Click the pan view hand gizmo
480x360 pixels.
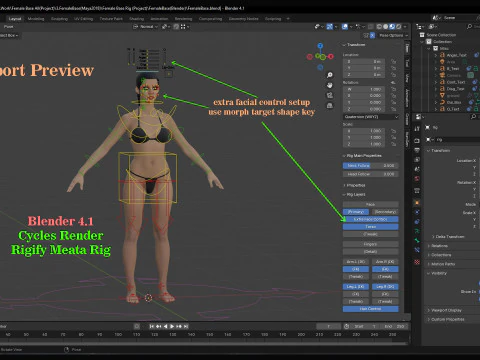(329, 85)
